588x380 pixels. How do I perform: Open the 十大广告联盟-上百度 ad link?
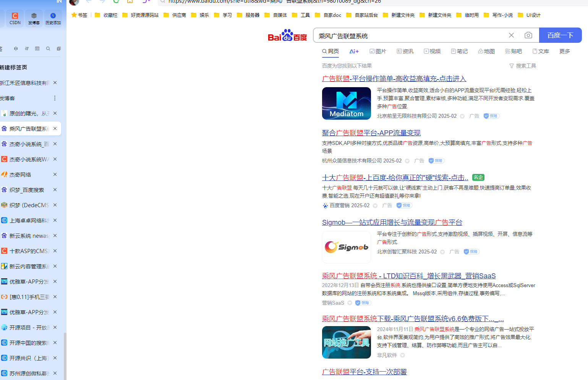[x=395, y=177]
